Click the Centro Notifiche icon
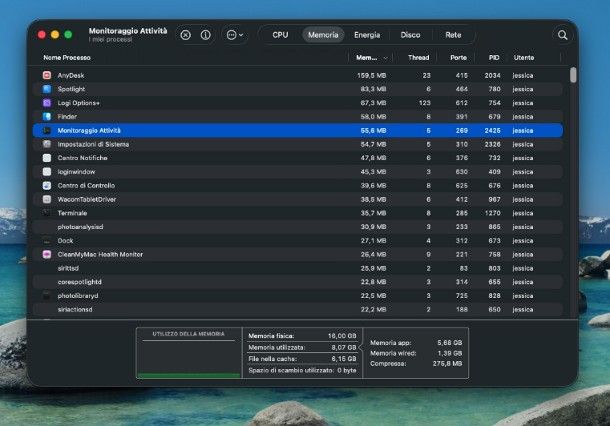Screen dimensions: 610x426 pyautogui.click(x=47, y=158)
